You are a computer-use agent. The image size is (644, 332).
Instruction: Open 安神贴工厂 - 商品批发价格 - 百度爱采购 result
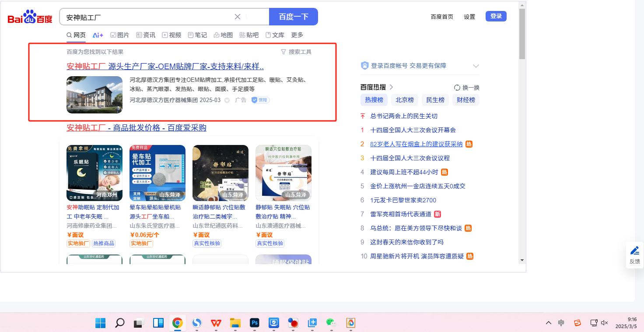click(136, 128)
